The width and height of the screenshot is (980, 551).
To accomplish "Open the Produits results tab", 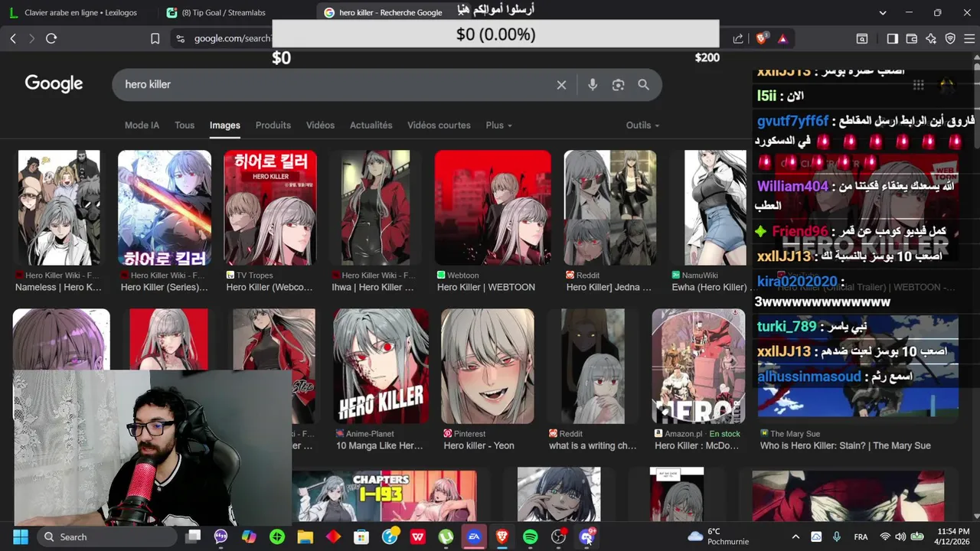I will (273, 125).
